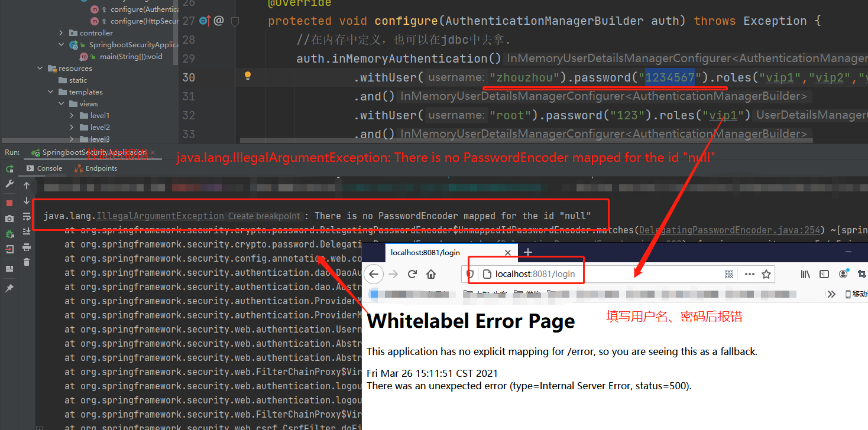Click line number 32 in the editor gutter

point(189,115)
